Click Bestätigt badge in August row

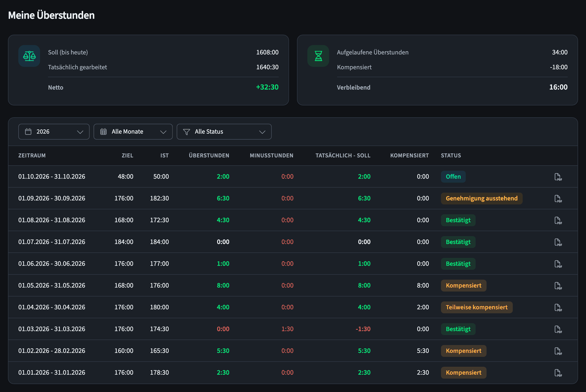pos(458,220)
